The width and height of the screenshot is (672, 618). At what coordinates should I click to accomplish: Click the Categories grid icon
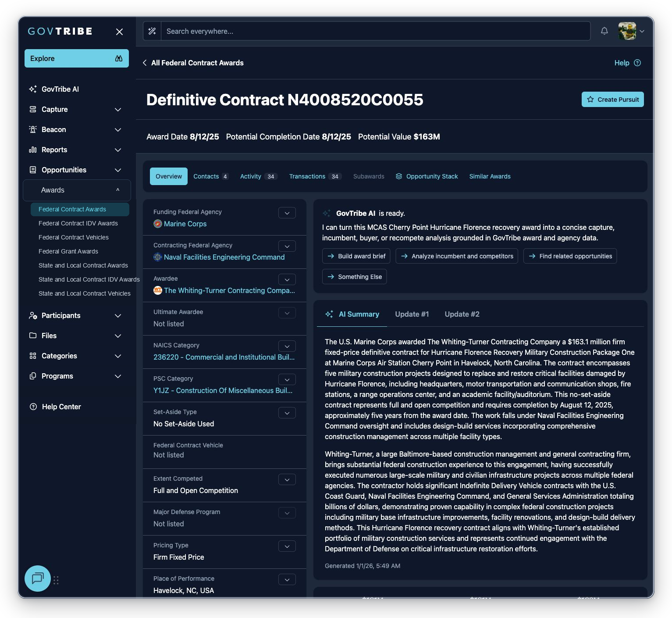pos(33,356)
